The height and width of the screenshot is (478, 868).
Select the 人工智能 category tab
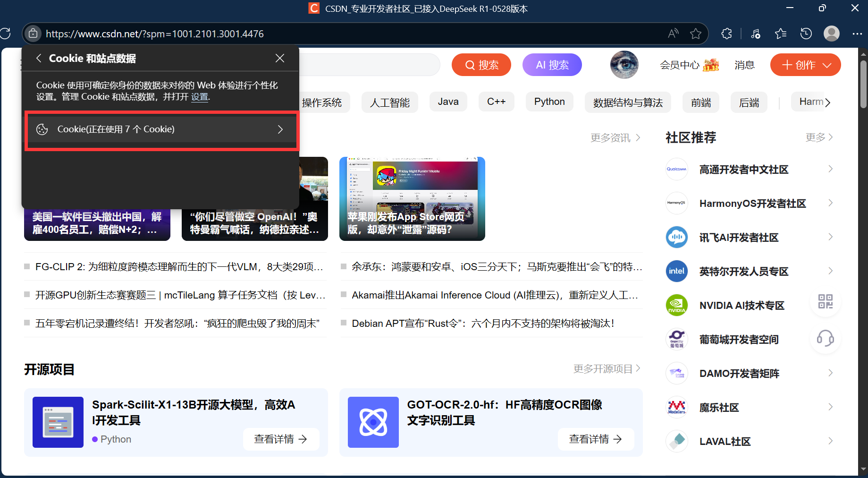click(x=389, y=102)
